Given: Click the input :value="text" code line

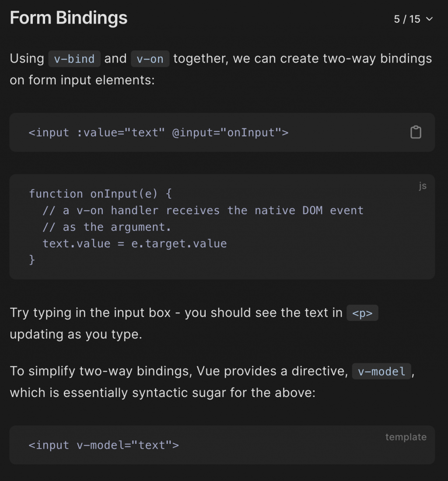Looking at the screenshot, I should [158, 132].
